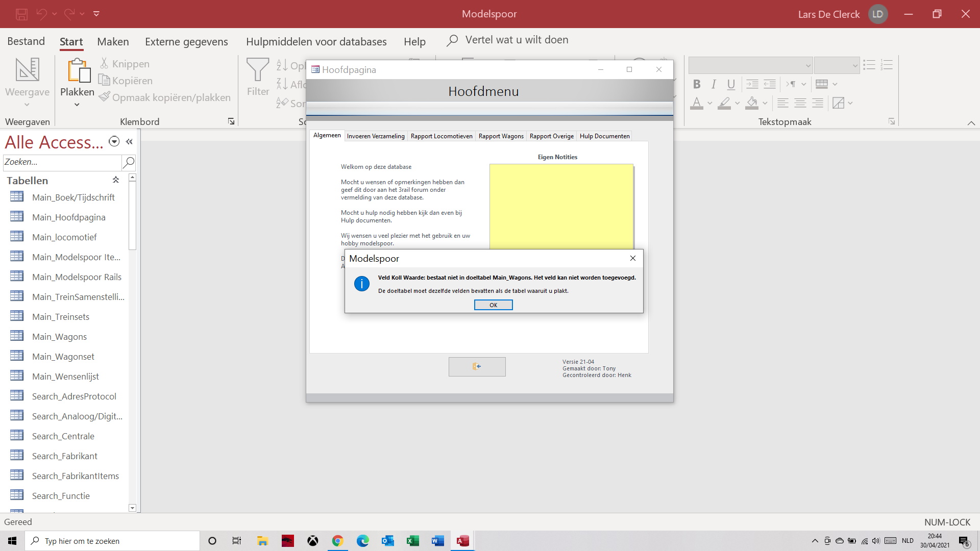Image resolution: width=980 pixels, height=551 pixels.
Task: Select the Main_Wensenlijst table
Action: tap(66, 376)
